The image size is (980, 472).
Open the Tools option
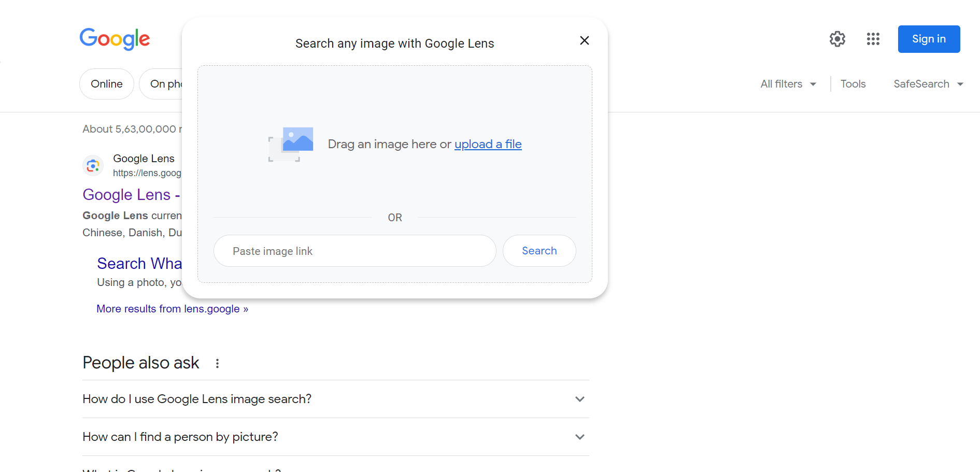click(x=853, y=84)
